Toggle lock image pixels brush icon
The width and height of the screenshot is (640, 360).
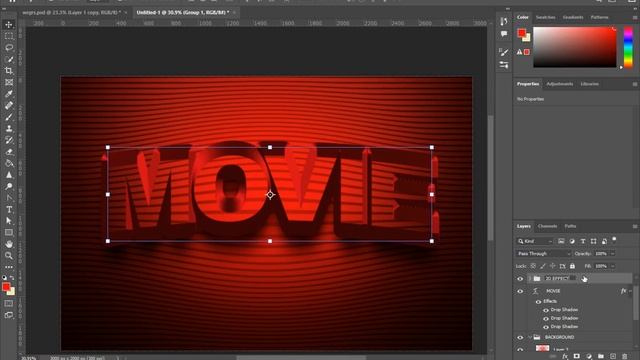point(543,266)
